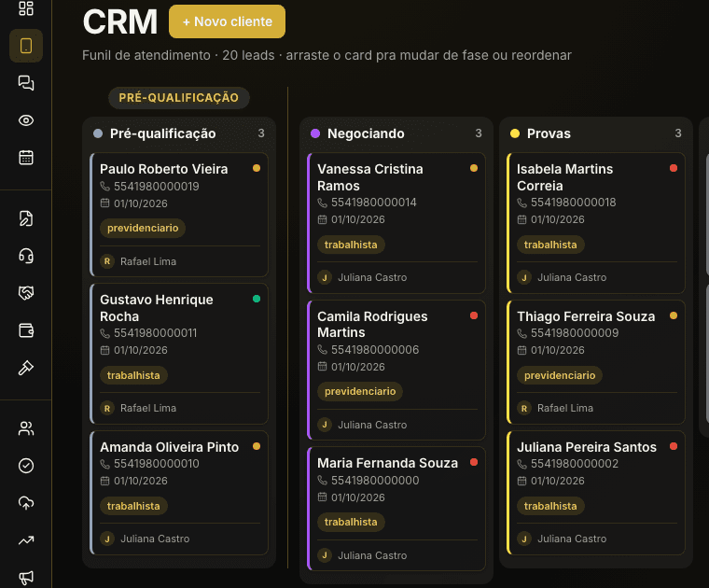
Task: Select the highlighted CRM tablet icon in sidebar
Action: [x=26, y=46]
